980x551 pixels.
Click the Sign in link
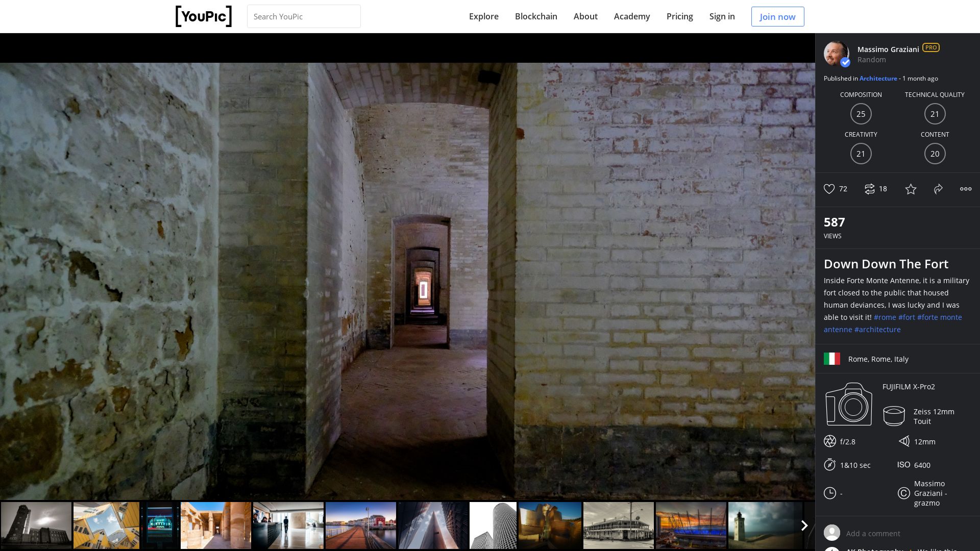pos(722,16)
